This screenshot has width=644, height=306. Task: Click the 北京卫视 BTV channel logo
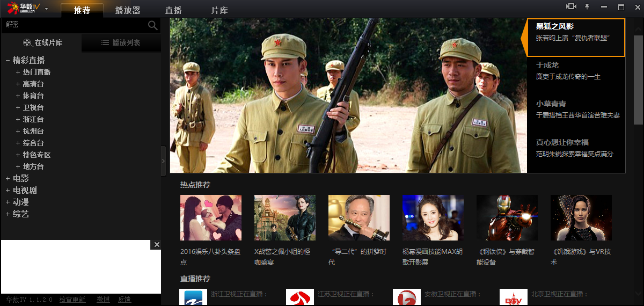[x=513, y=297]
